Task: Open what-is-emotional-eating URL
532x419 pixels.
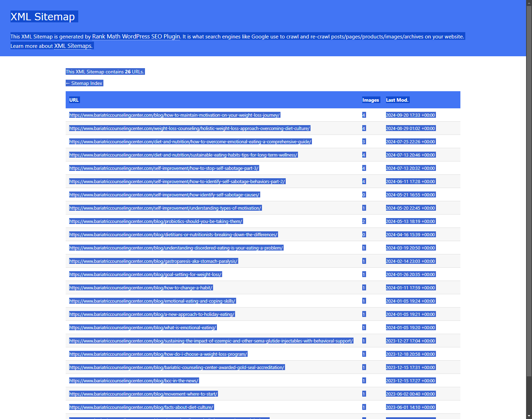Action: [x=143, y=327]
